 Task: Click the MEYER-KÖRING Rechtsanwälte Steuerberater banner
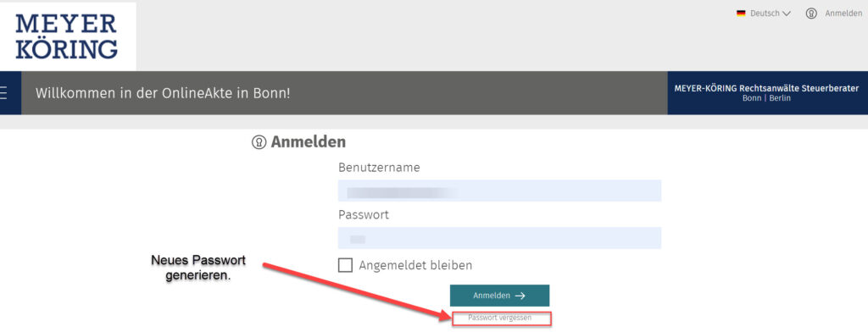767,93
